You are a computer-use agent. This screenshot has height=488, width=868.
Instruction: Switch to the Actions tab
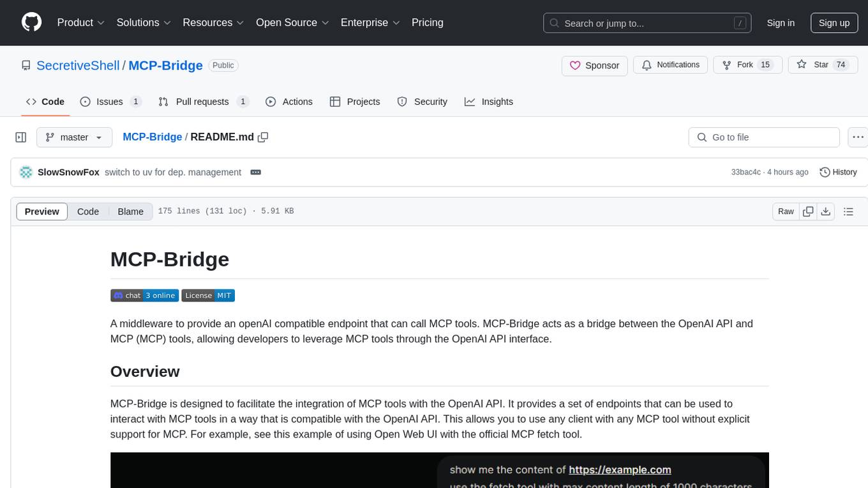[x=289, y=102]
